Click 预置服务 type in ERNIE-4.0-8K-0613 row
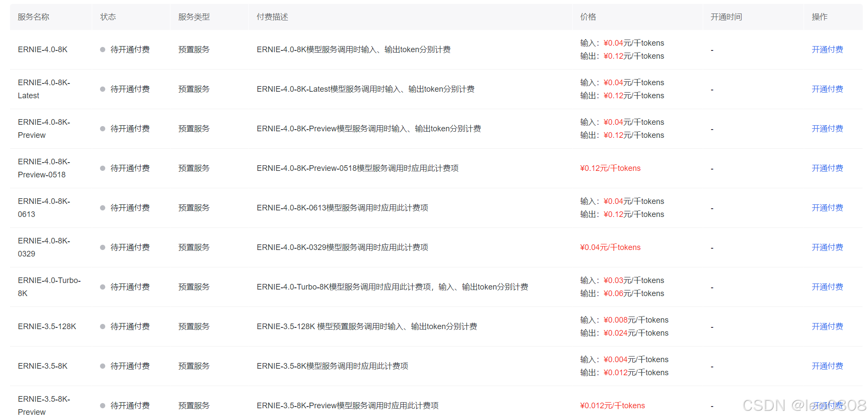The image size is (868, 420). 194,208
